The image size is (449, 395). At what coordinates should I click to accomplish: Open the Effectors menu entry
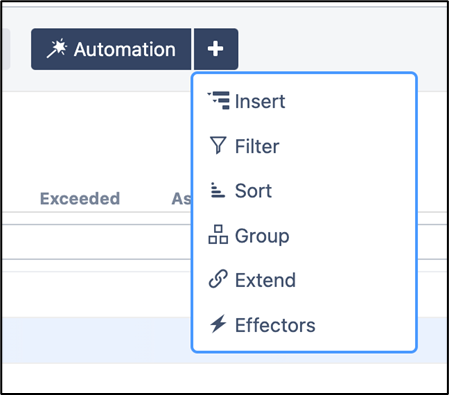click(x=275, y=325)
